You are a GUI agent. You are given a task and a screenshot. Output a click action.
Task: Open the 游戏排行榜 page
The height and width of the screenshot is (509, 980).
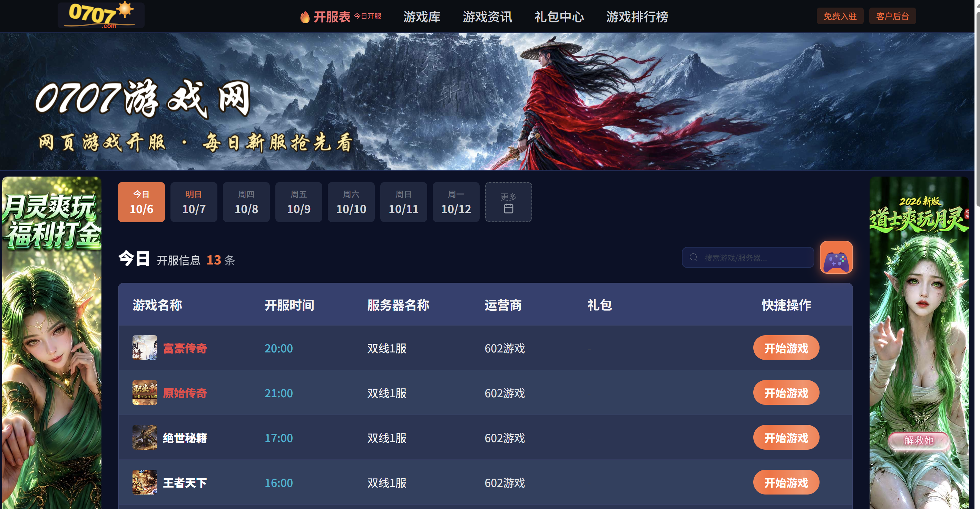point(637,17)
